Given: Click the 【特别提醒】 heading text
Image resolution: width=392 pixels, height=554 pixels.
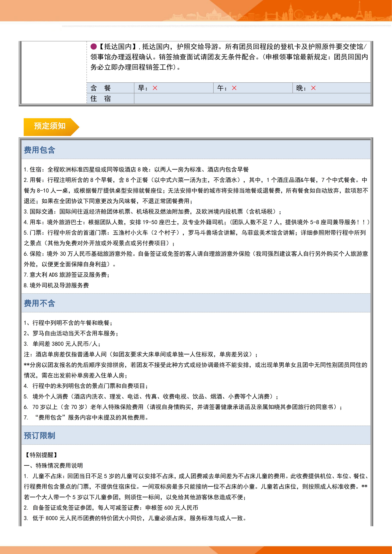Looking at the screenshot, I should click(x=41, y=455).
